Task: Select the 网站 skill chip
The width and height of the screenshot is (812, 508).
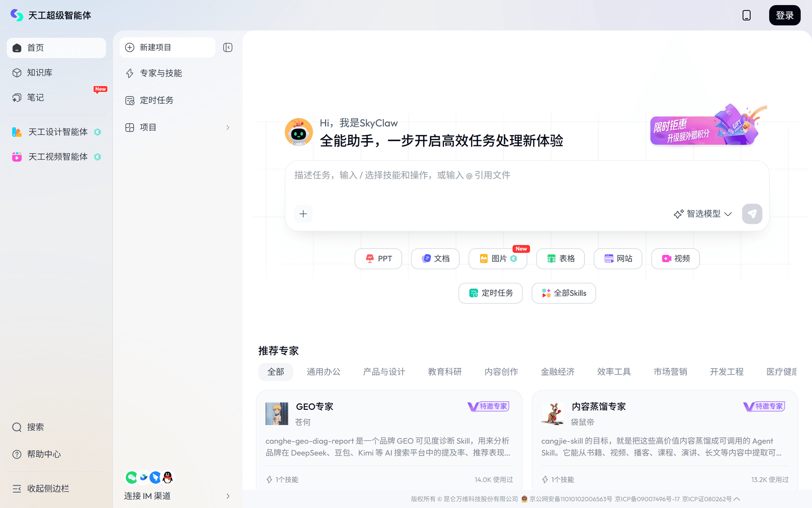Action: [618, 259]
